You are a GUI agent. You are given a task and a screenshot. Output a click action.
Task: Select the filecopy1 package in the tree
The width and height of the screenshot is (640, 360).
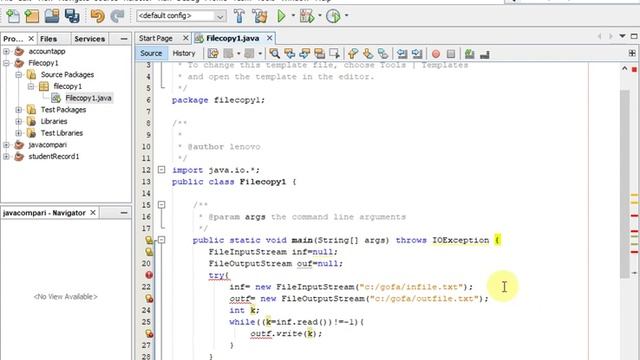pos(67,86)
